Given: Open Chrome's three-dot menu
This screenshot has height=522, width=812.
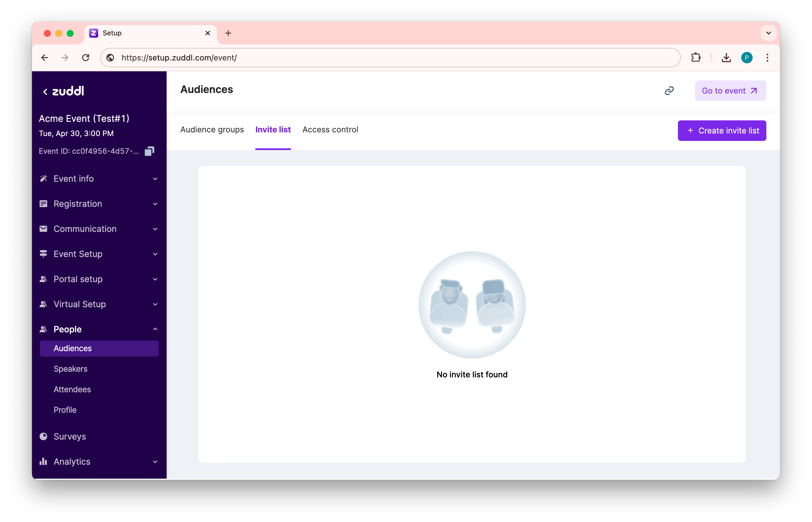Looking at the screenshot, I should (x=767, y=58).
